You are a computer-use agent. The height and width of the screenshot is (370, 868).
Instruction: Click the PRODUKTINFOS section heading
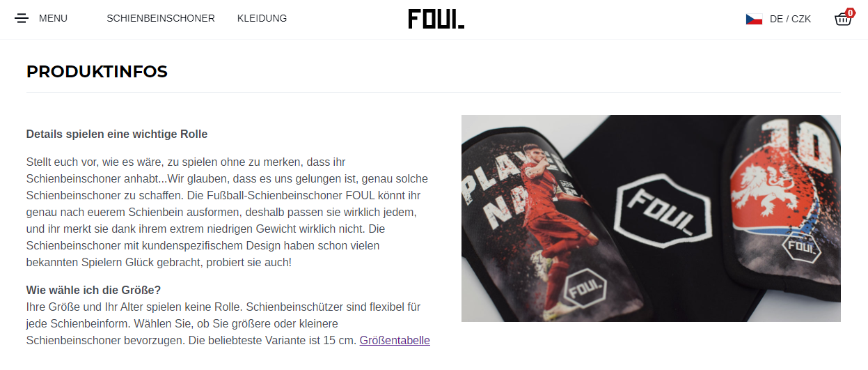(97, 72)
